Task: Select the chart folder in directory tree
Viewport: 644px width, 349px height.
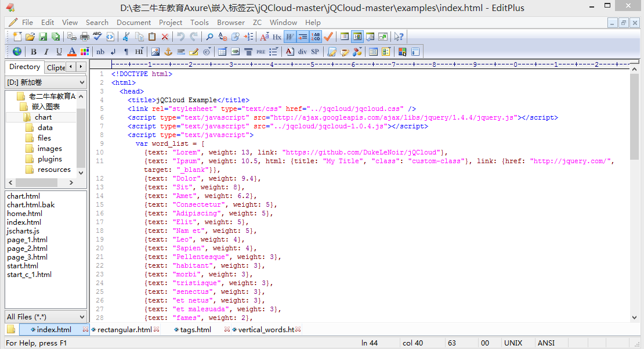Action: pyautogui.click(x=43, y=117)
